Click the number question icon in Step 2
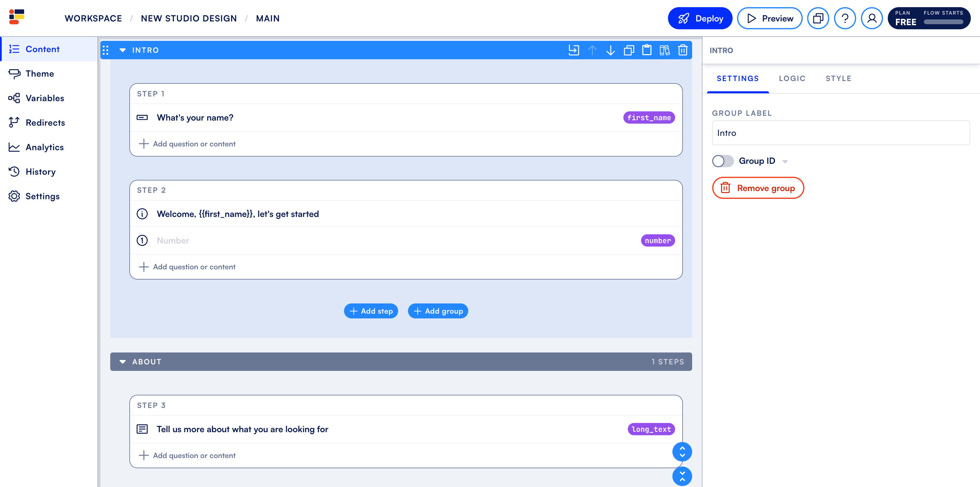This screenshot has width=980, height=487. (142, 241)
